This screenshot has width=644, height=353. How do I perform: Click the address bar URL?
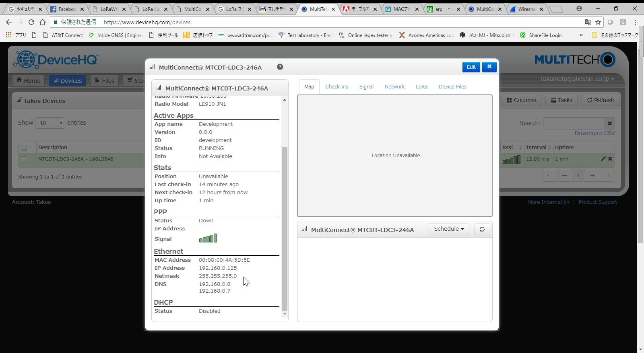coord(147,22)
